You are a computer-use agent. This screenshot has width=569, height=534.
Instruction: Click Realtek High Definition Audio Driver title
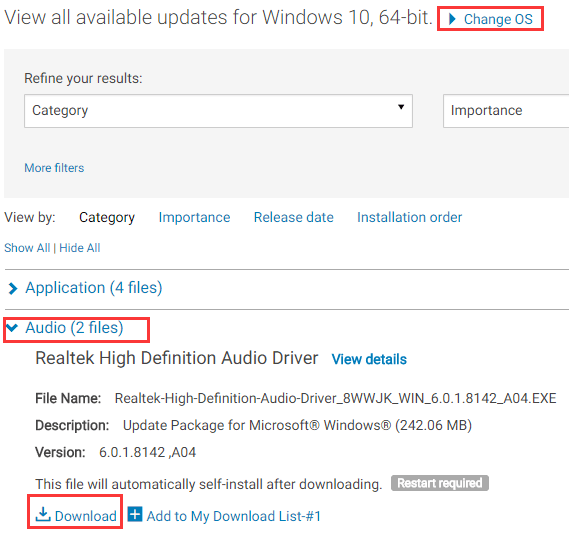[177, 358]
